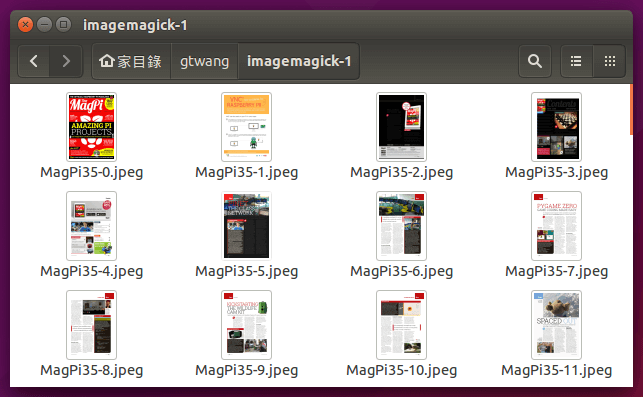Navigate to the gtwang breadcrumb
The width and height of the screenshot is (643, 397).
point(204,61)
